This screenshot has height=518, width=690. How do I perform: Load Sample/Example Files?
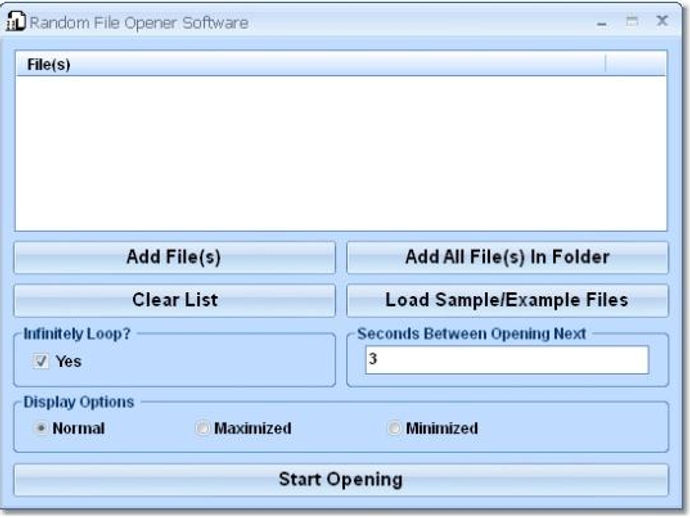507,300
